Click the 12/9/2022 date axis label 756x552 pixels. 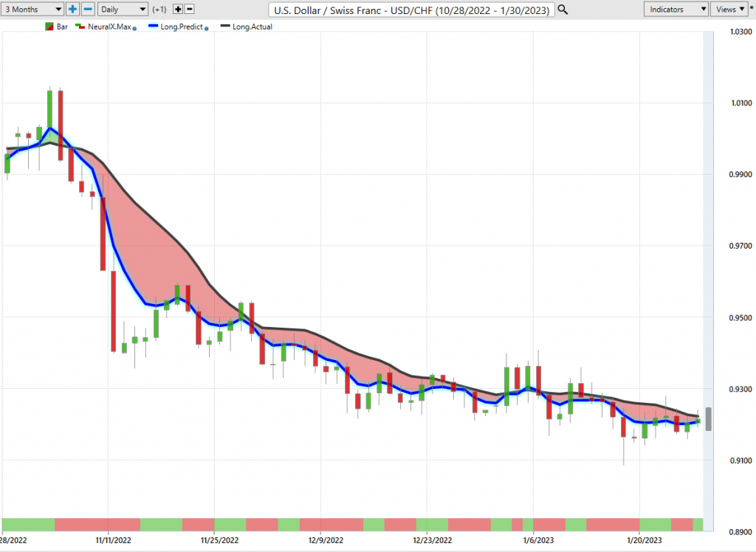pos(326,540)
